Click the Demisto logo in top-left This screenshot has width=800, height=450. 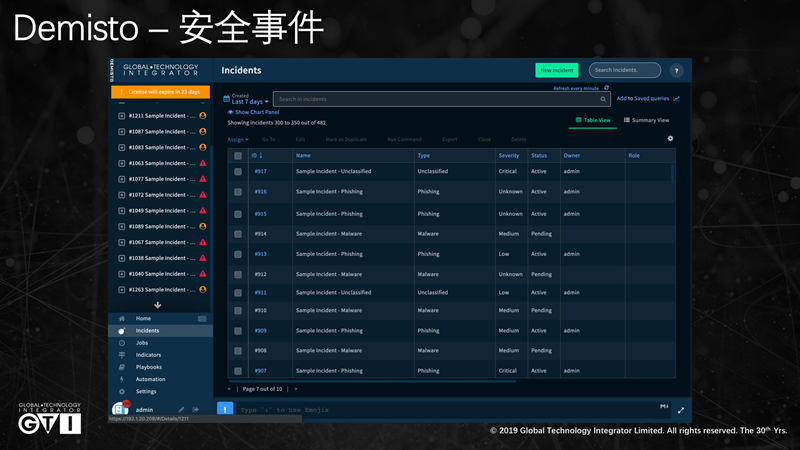click(112, 70)
